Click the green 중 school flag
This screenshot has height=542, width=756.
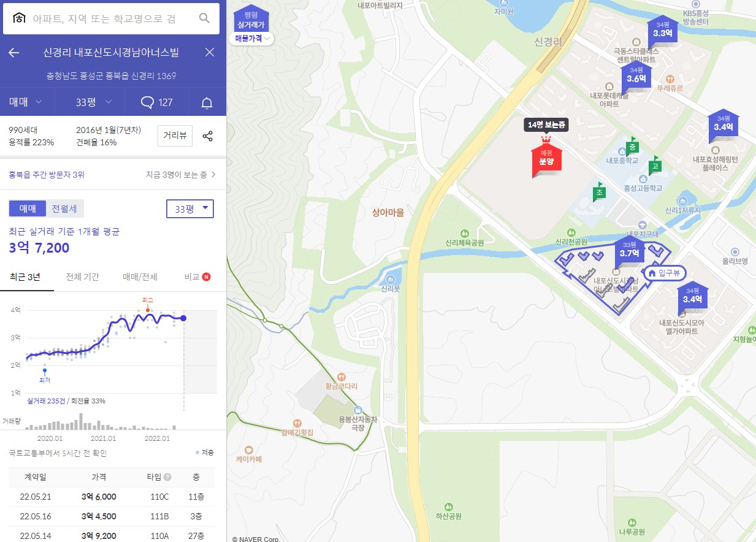(x=633, y=147)
